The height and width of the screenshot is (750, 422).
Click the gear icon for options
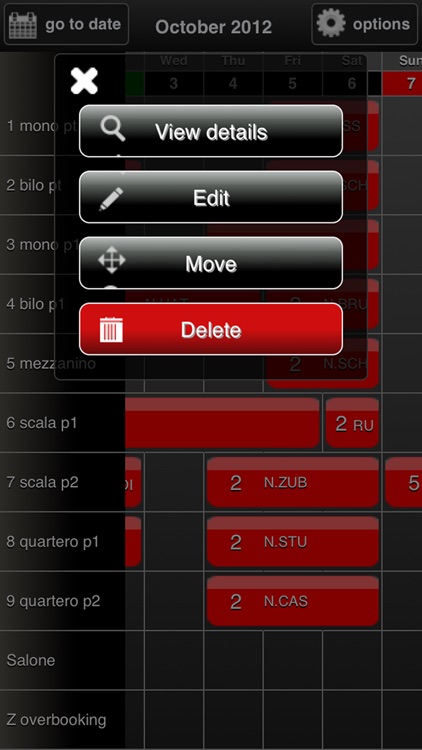pyautogui.click(x=331, y=23)
